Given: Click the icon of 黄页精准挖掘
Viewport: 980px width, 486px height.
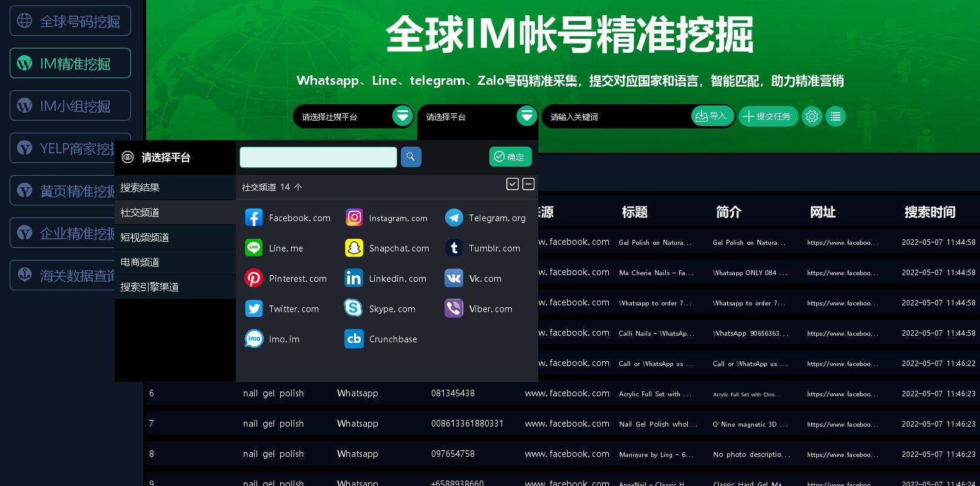Looking at the screenshot, I should (25, 190).
